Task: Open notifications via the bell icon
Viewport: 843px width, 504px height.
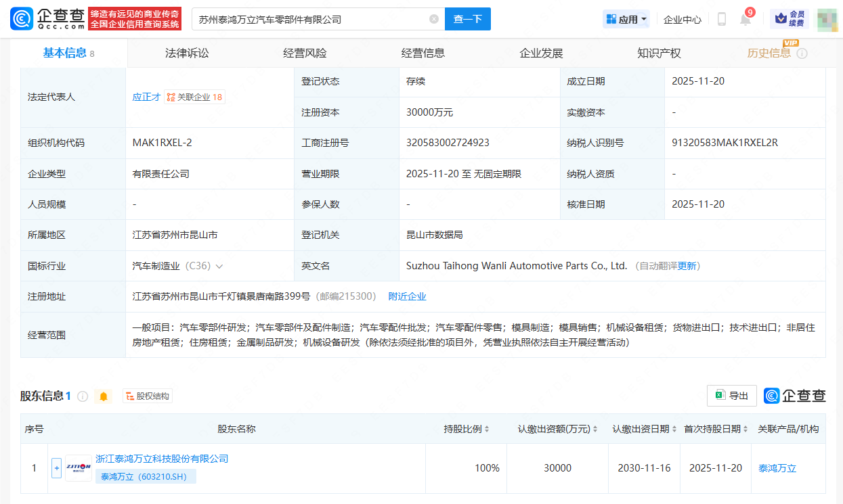Action: 745,19
